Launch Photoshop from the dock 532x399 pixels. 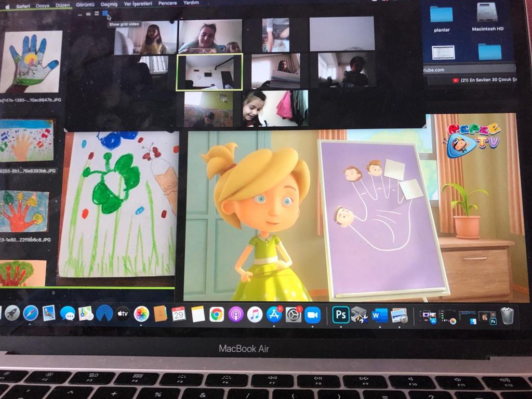click(x=341, y=315)
